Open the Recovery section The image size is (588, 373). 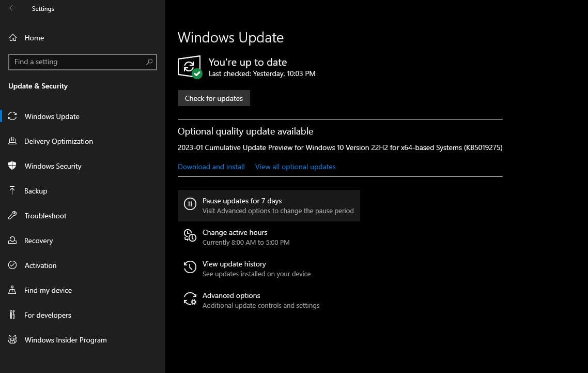(x=39, y=241)
